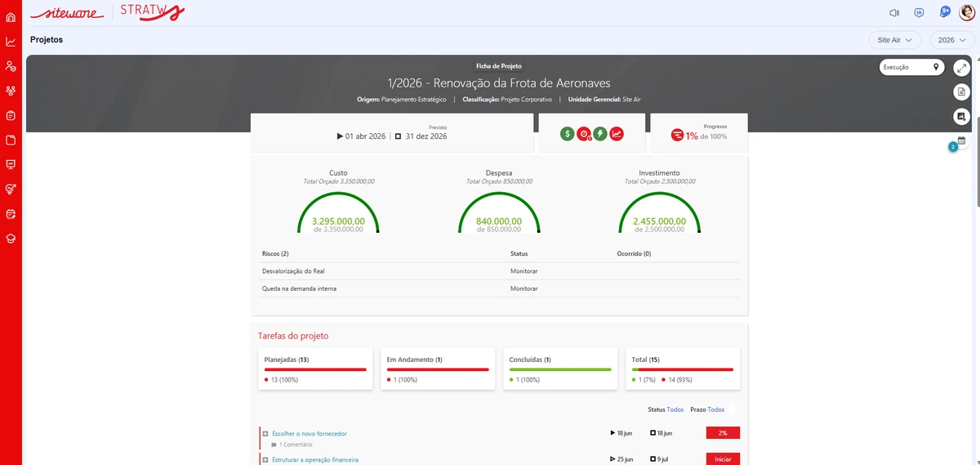Open the user management sidebar icon
Screen dimensions: 980x465
click(x=11, y=66)
